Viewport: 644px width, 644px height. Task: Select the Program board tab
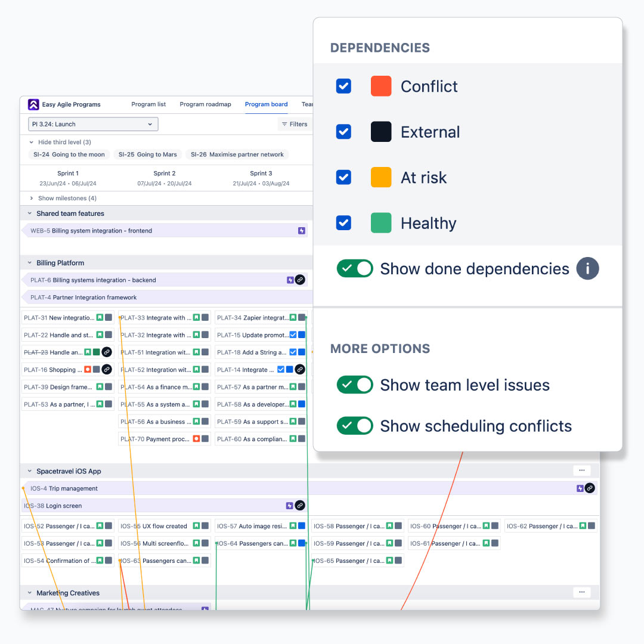pos(266,104)
